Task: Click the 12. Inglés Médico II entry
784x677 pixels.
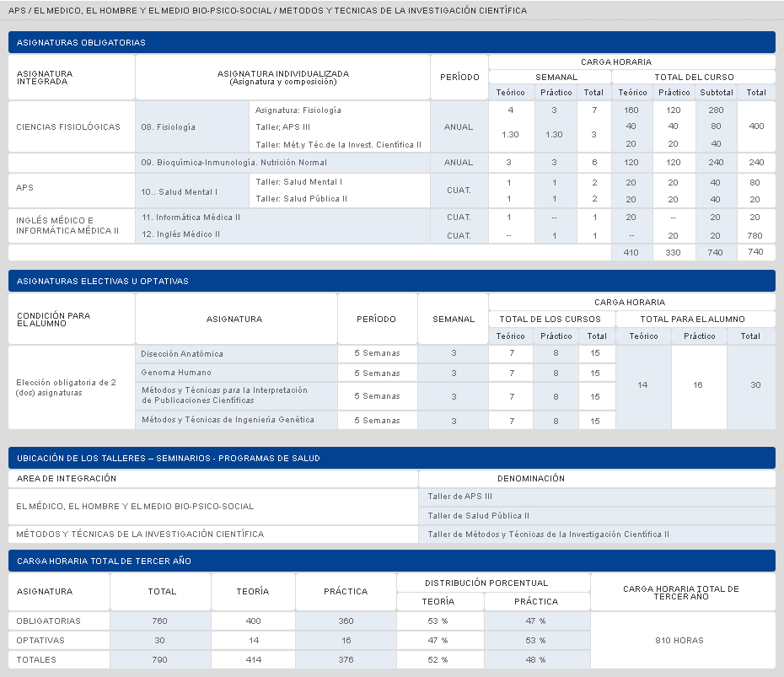Action: click(x=180, y=234)
